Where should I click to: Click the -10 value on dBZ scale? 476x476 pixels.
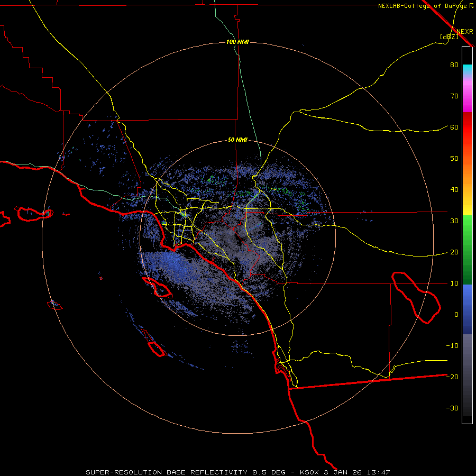coord(452,346)
